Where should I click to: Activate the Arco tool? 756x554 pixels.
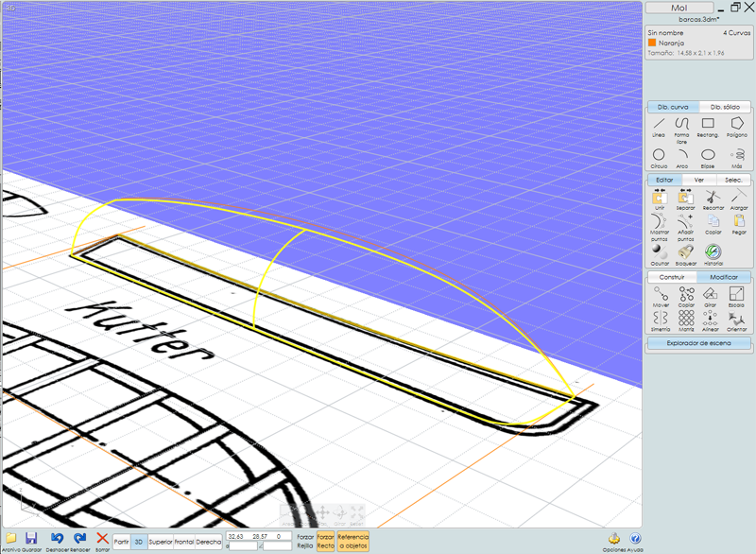681,158
